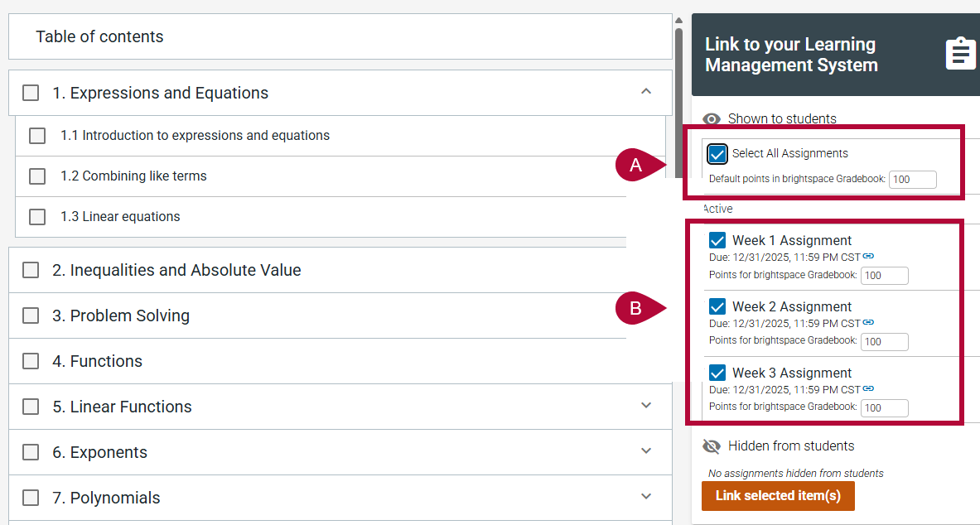Click the Default points in Gradebook field
Image resolution: width=980 pixels, height=525 pixels.
[912, 180]
